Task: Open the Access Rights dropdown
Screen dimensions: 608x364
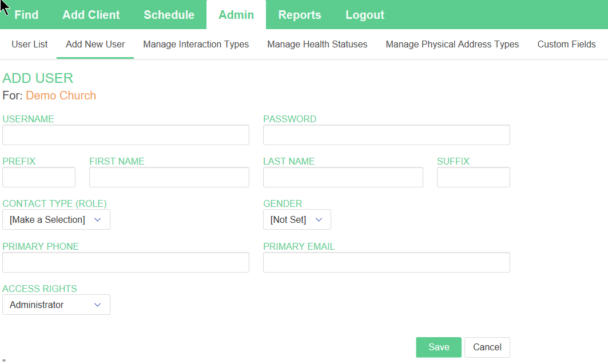Action: coord(56,305)
